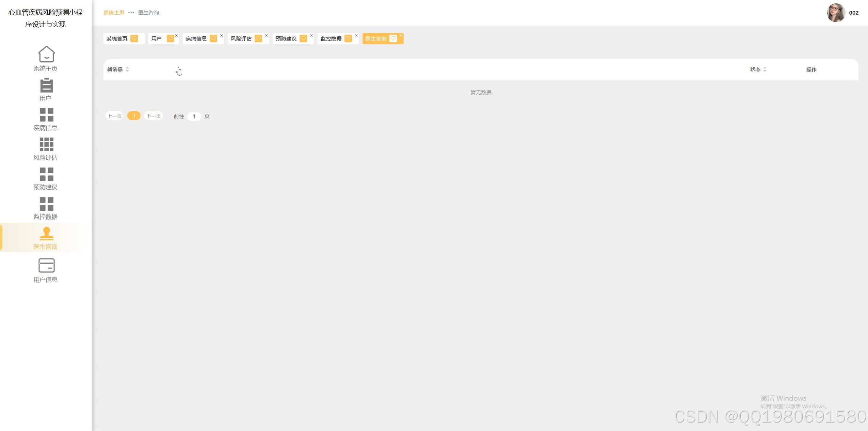Open 用户信息 card icon in sidebar
The height and width of the screenshot is (431, 868).
tap(46, 266)
